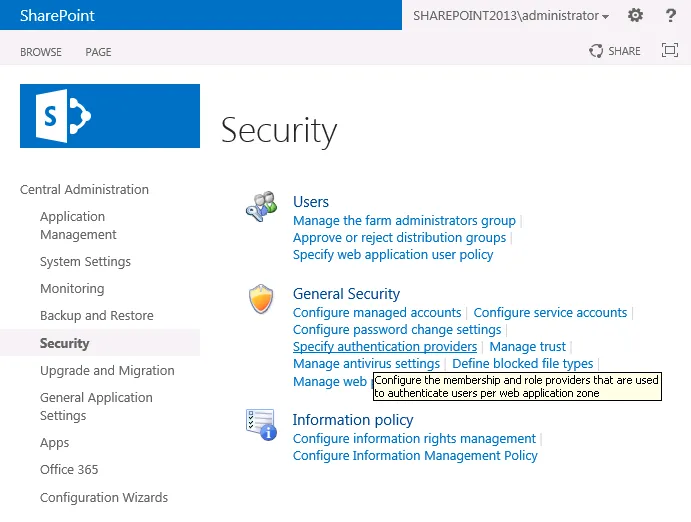
Task: Click the General Security heading
Action: tap(346, 294)
